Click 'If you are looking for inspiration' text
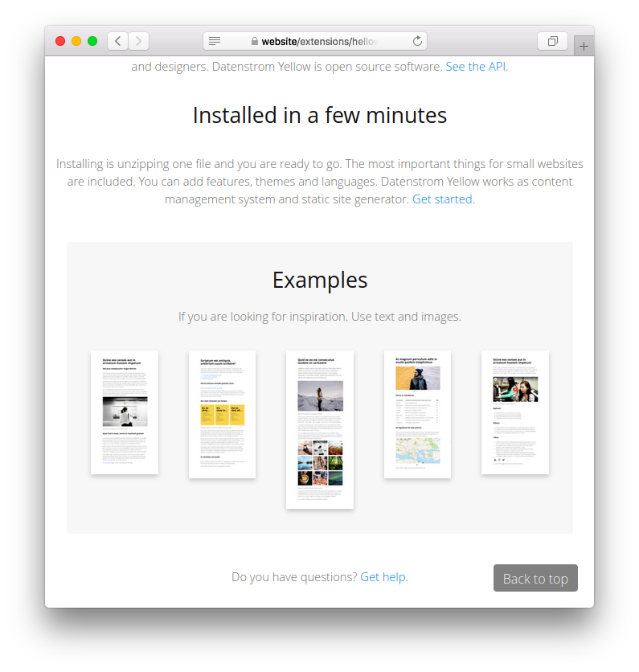 point(263,317)
